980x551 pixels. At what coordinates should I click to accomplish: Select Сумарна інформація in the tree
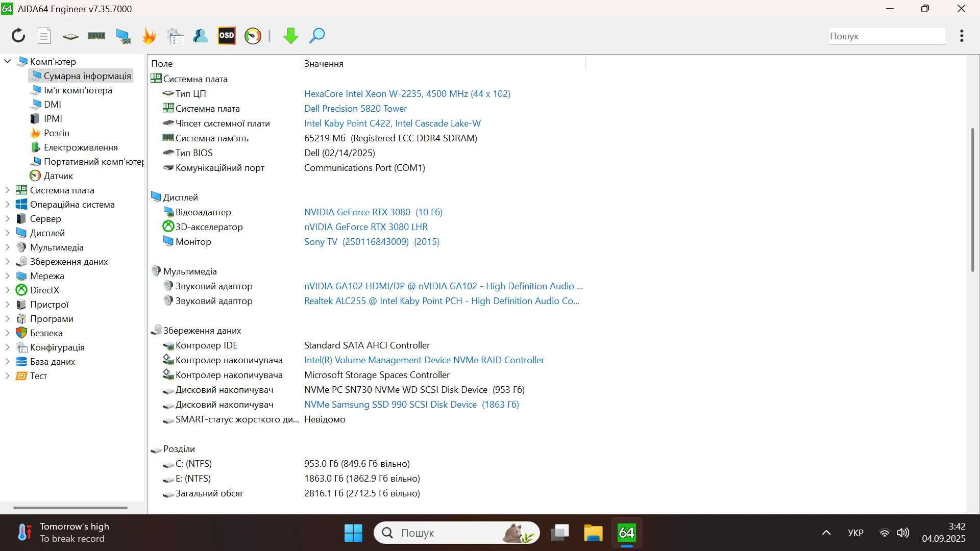[x=81, y=76]
